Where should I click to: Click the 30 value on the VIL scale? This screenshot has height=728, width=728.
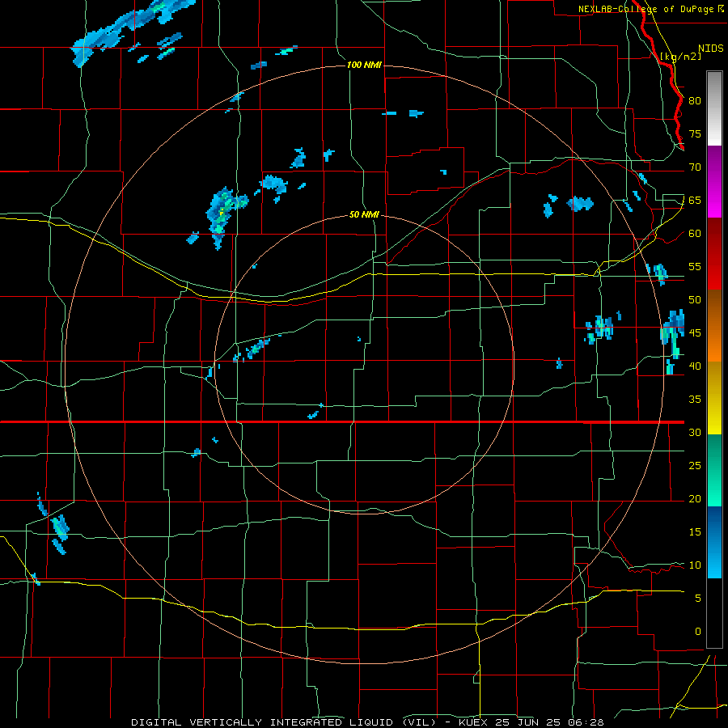695,433
